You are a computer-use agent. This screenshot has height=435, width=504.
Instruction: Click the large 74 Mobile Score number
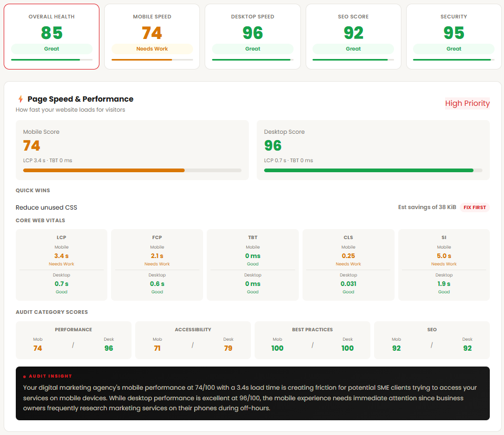point(32,145)
